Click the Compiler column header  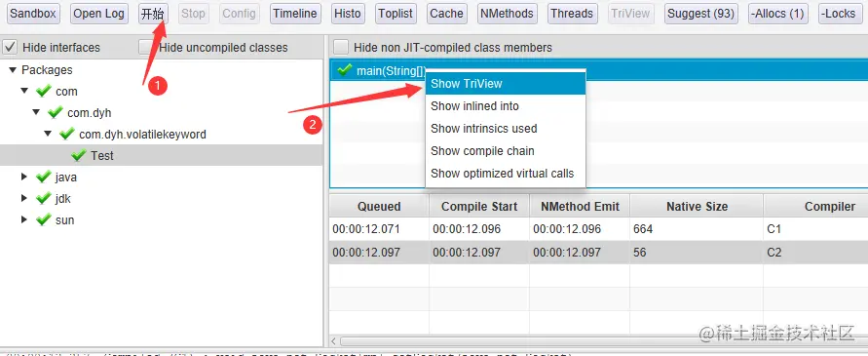pyautogui.click(x=816, y=206)
